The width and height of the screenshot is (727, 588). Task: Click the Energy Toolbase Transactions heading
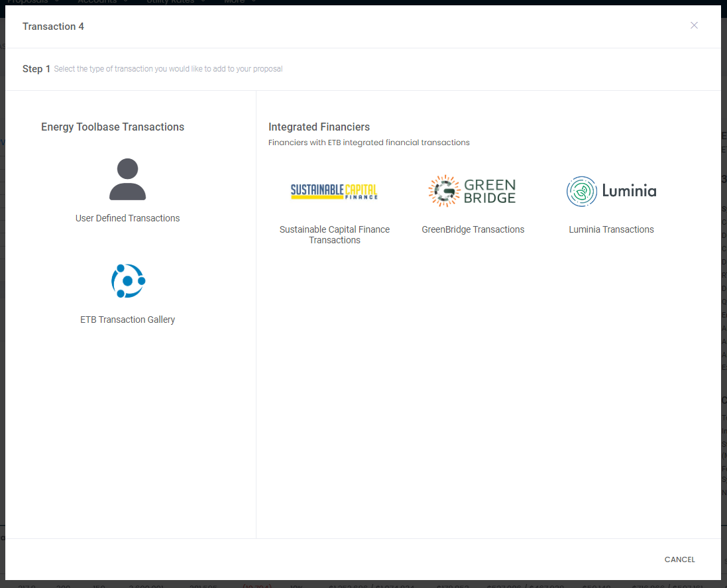113,127
